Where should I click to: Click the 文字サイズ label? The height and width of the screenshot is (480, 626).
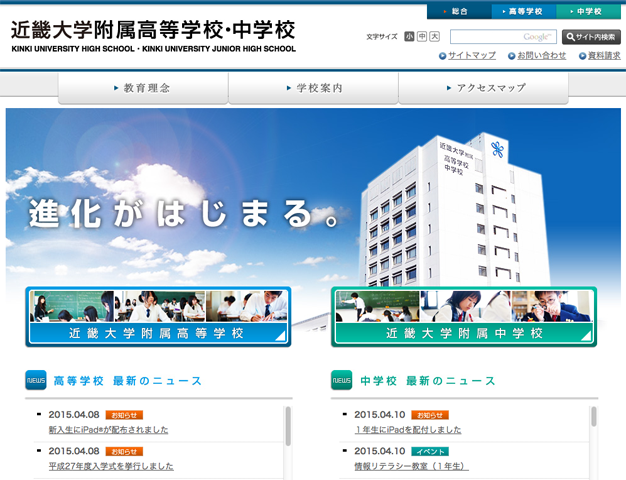click(382, 37)
